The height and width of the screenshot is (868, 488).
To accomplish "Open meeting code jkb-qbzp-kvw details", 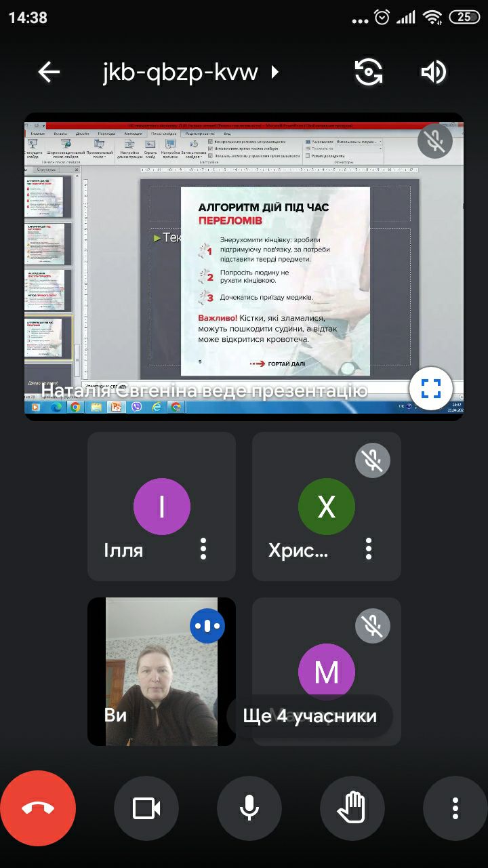I will (180, 72).
